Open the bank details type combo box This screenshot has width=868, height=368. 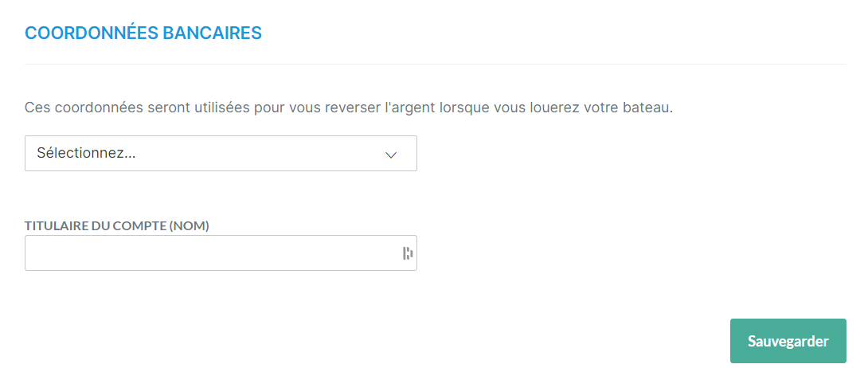[221, 153]
